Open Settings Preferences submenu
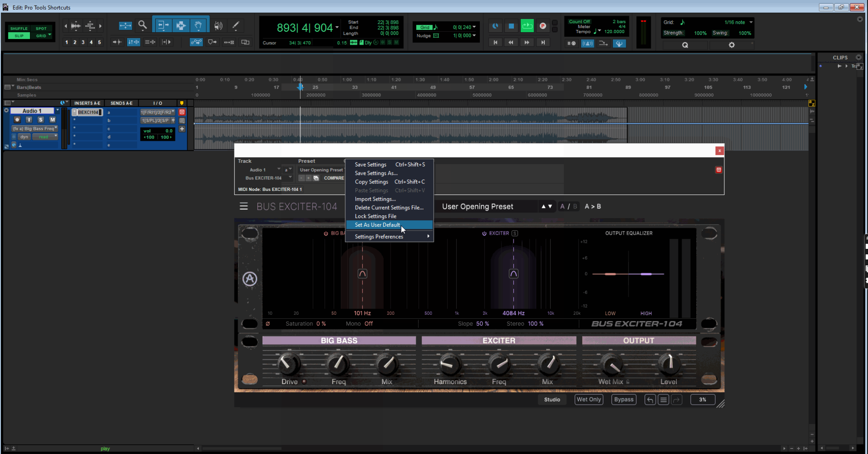868x454 pixels. tap(390, 237)
